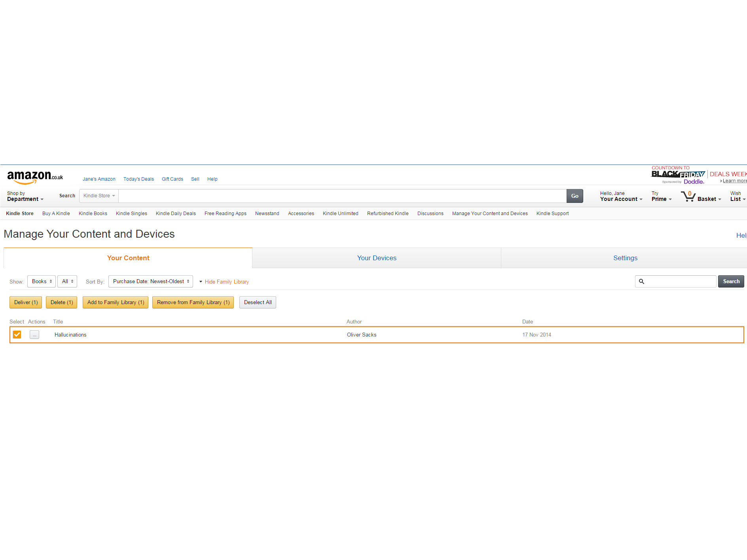Click the Author column header
Image resolution: width=747 pixels, height=560 pixels.
[354, 322]
